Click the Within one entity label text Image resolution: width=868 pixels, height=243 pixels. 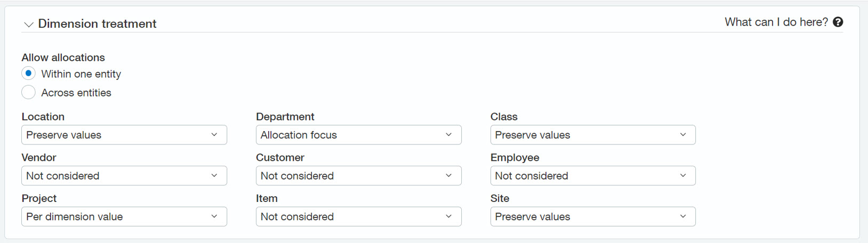point(81,74)
